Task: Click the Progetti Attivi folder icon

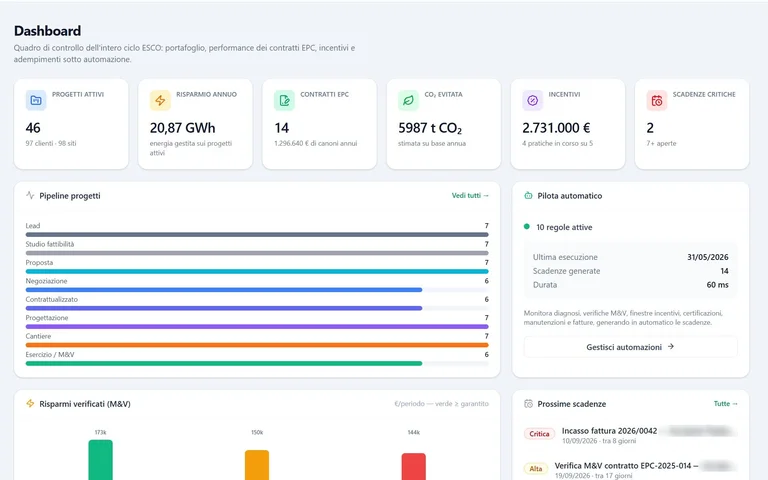Action: (36, 100)
